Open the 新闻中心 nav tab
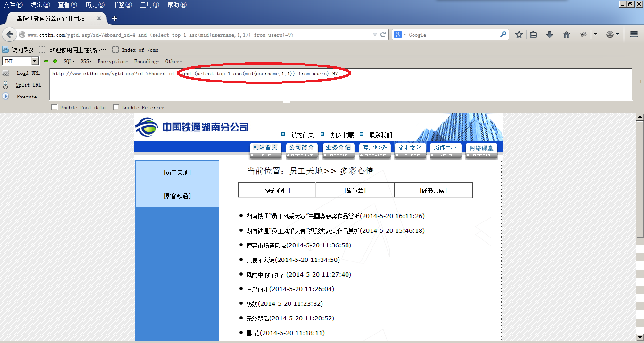 tap(446, 150)
